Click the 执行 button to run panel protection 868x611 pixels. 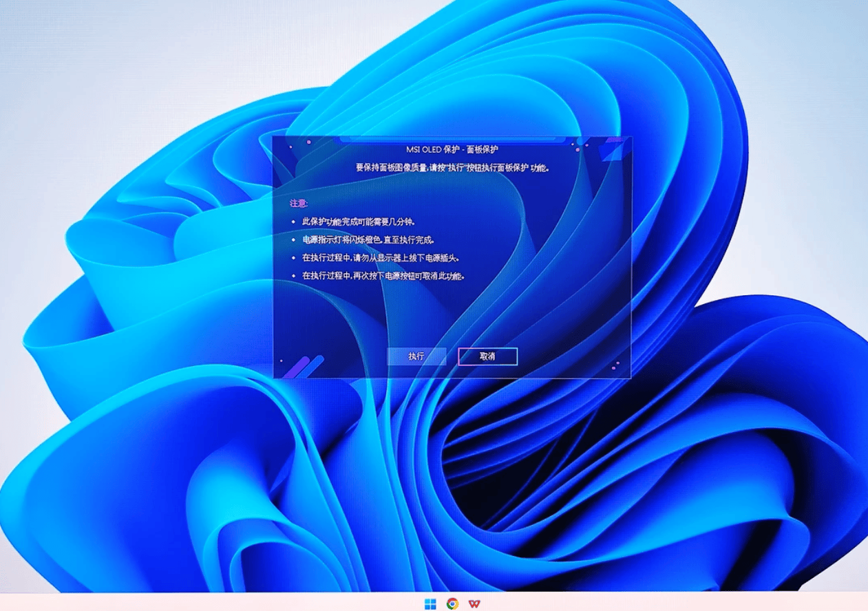416,356
